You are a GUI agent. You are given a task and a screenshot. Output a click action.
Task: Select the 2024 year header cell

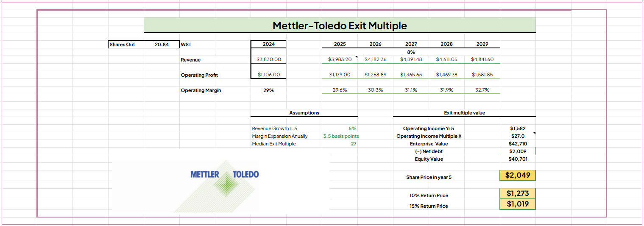pyautogui.click(x=268, y=44)
